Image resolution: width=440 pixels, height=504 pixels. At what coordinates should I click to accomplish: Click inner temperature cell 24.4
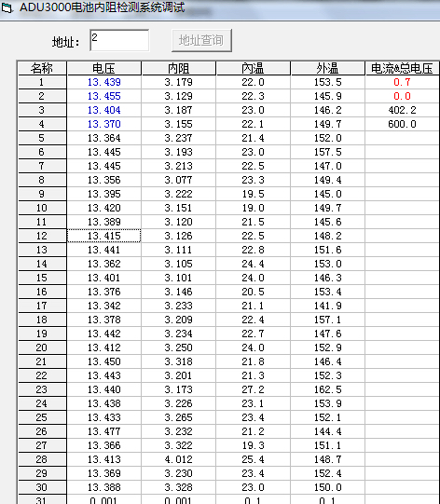[254, 264]
